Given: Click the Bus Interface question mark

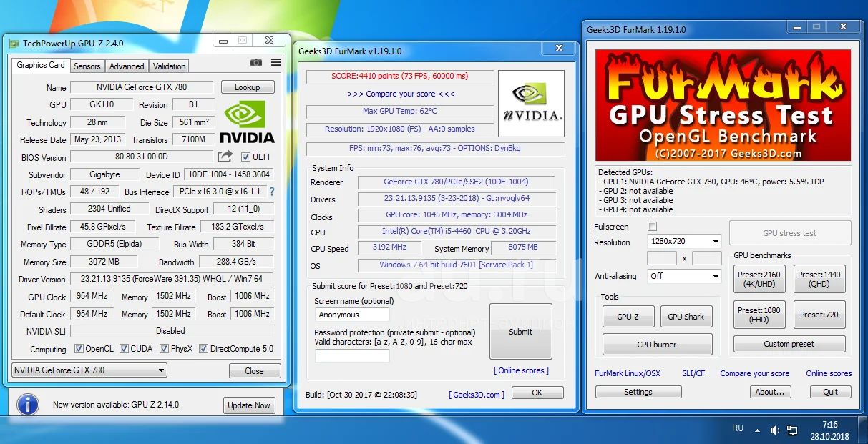Looking at the screenshot, I should (272, 192).
